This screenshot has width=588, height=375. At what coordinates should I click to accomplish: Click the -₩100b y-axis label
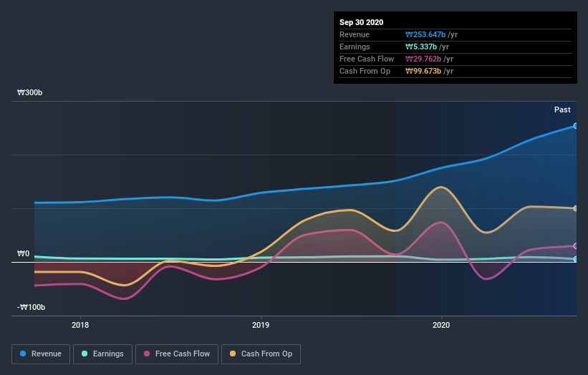tap(31, 307)
